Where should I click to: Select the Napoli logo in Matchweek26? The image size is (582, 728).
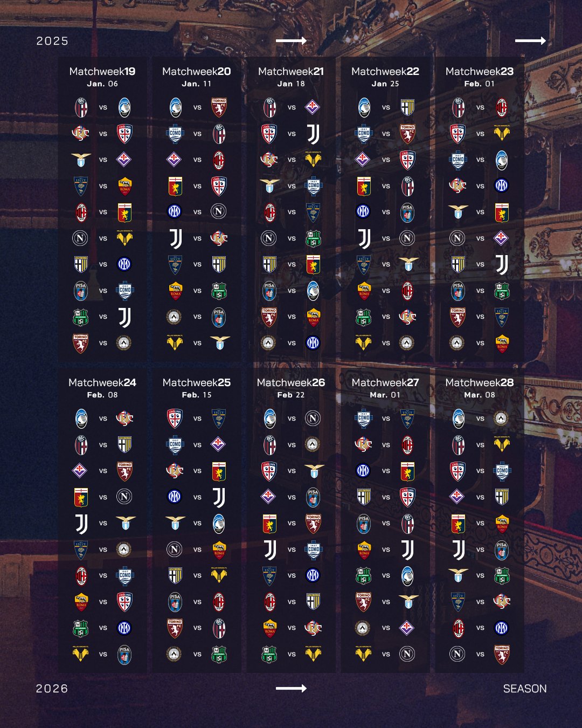coord(313,418)
